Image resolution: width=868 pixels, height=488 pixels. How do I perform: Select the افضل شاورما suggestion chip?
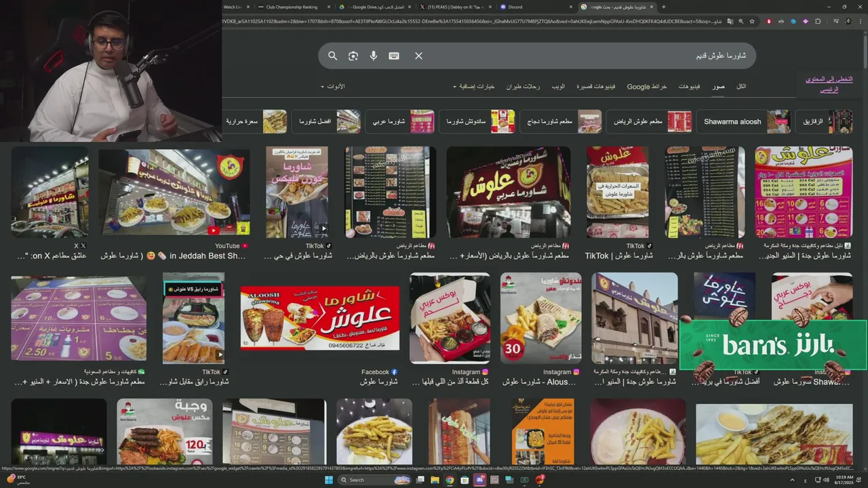tap(326, 121)
